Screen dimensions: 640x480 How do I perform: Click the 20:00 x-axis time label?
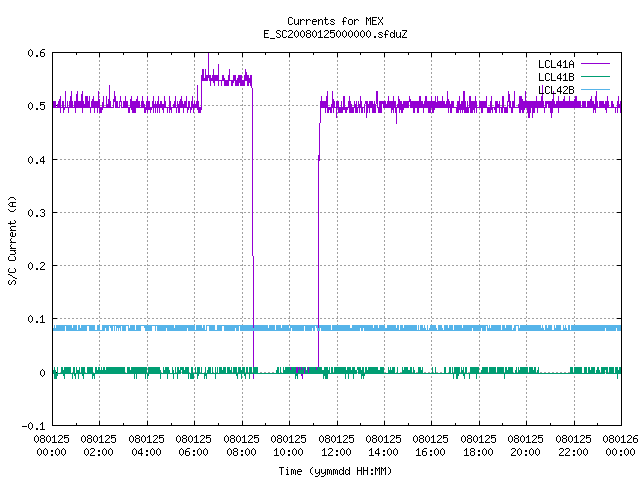[x=525, y=452]
